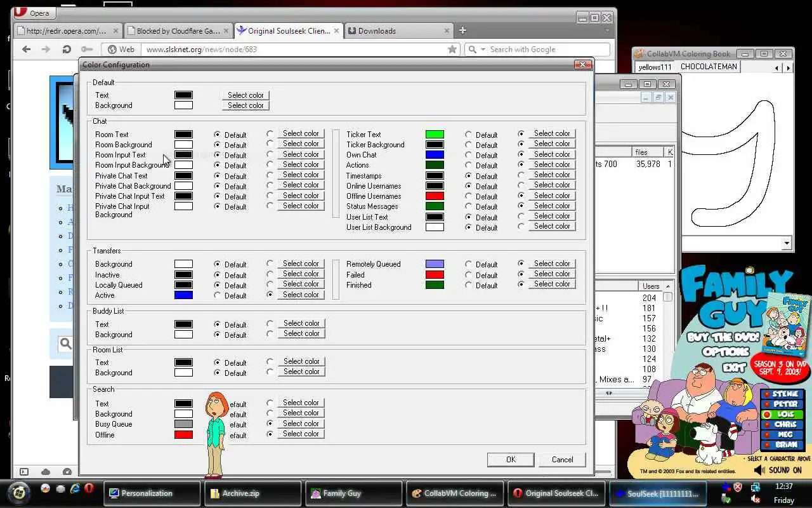
Task: Confirm the color configuration with OK
Action: click(511, 460)
